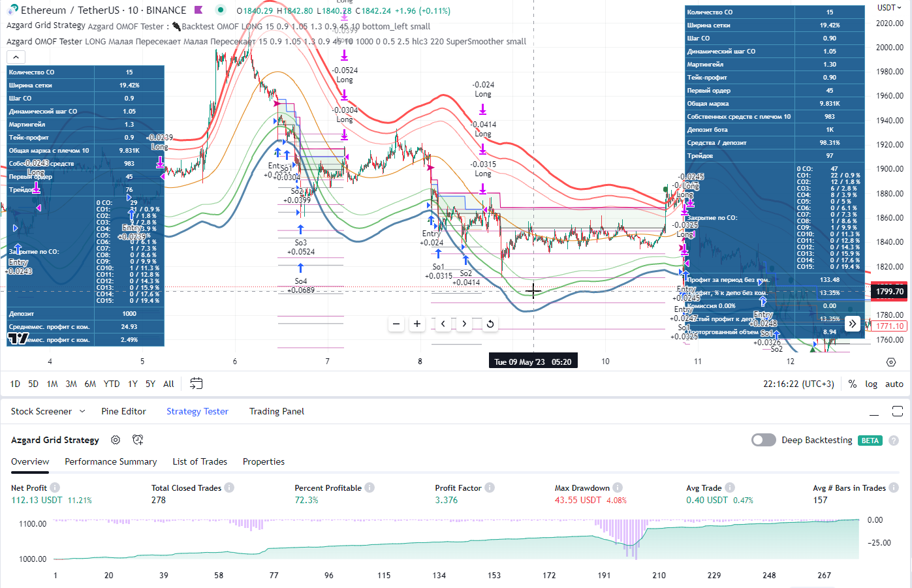912x588 pixels.
Task: Show info for Avg Trade
Action: pos(730,487)
